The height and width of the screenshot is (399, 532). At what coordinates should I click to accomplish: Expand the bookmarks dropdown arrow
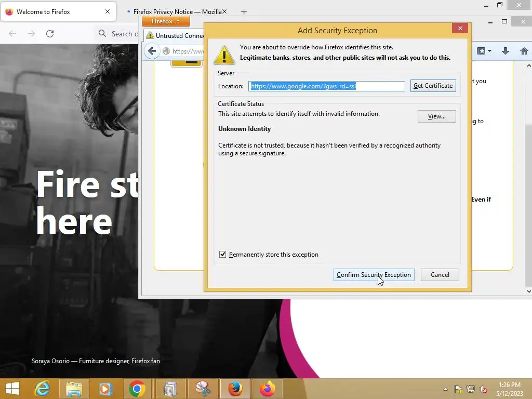[489, 51]
